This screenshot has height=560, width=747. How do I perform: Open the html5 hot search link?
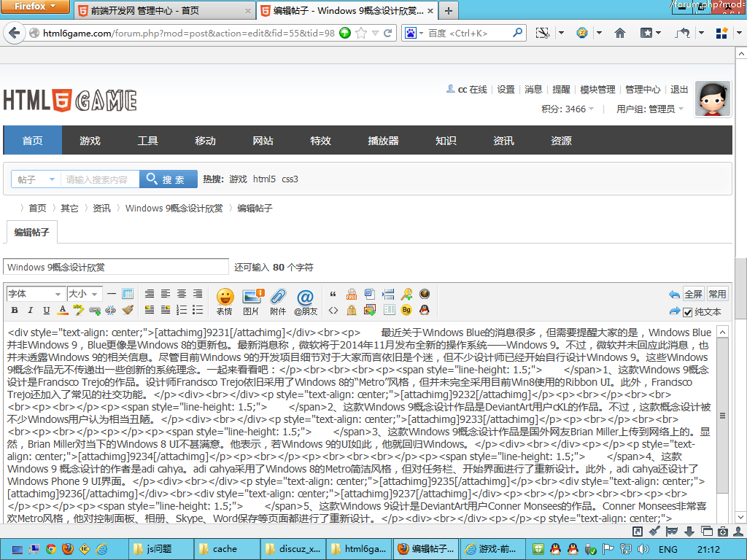click(264, 179)
